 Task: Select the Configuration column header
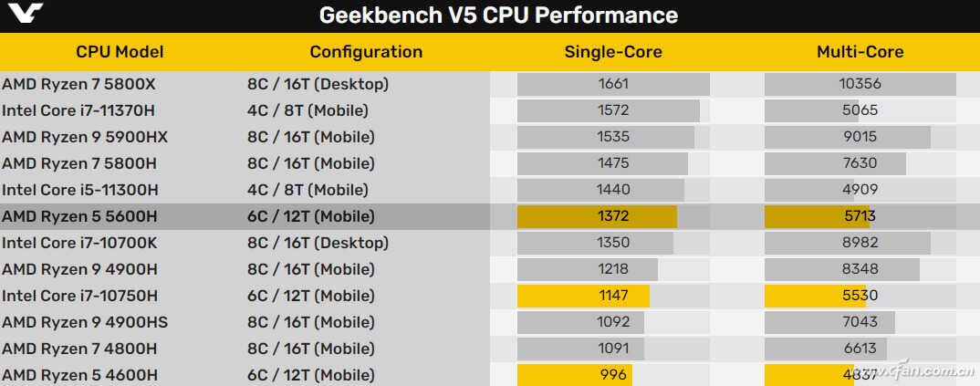[x=366, y=52]
